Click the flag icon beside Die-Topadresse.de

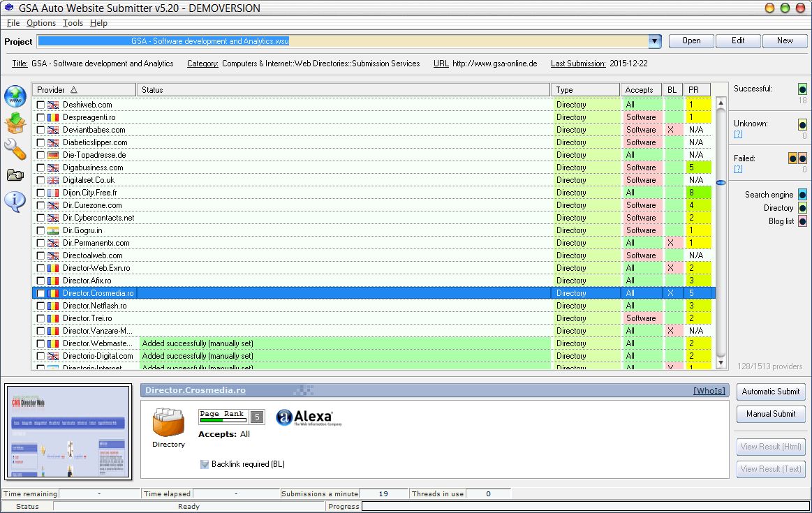53,155
